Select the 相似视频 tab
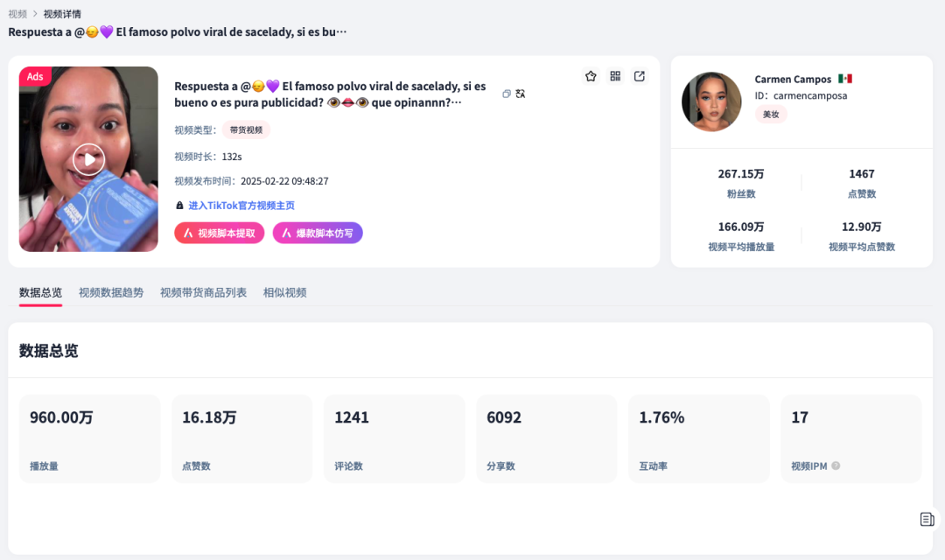945x560 pixels. point(284,293)
